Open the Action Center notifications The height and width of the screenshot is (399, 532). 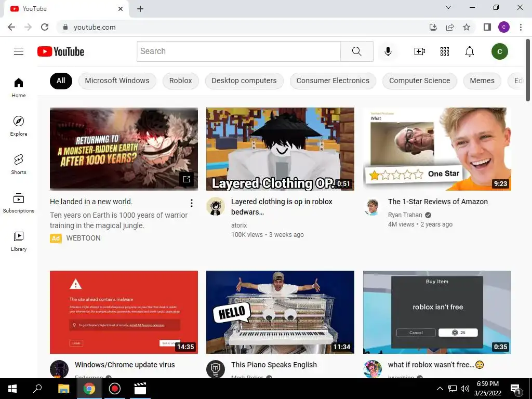515,389
